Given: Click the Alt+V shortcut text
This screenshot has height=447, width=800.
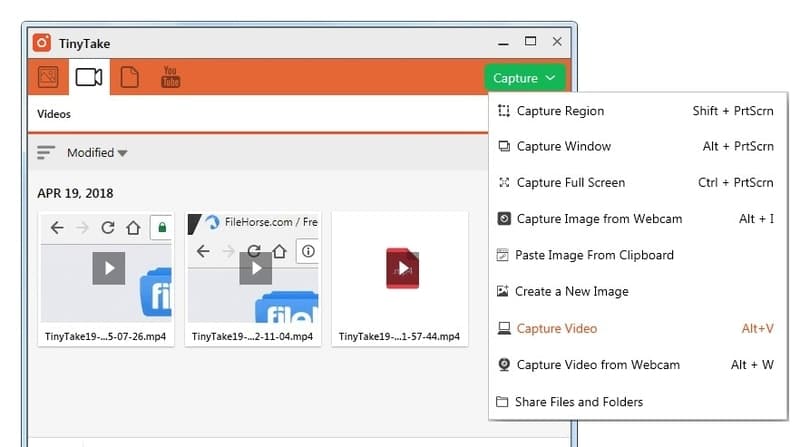Looking at the screenshot, I should click(x=757, y=329).
